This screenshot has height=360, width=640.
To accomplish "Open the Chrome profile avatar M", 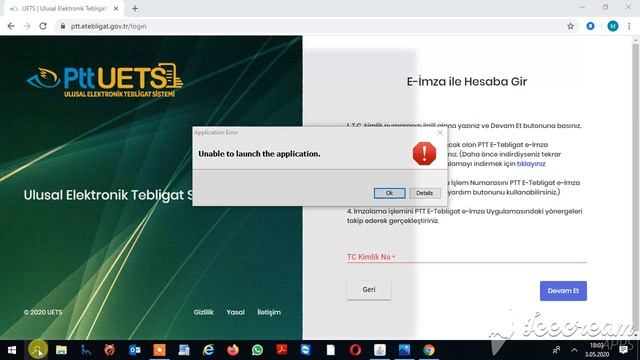I will tap(613, 26).
